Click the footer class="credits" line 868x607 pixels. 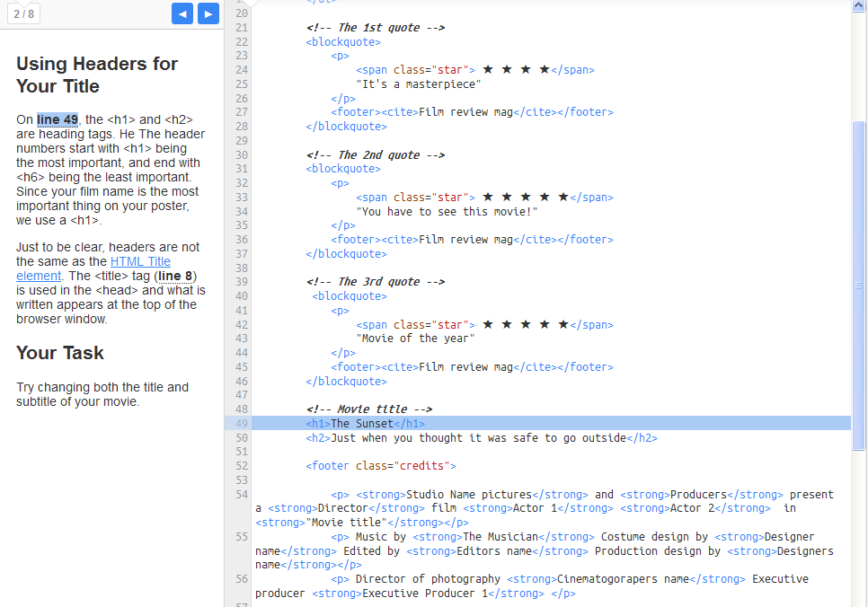pos(381,466)
